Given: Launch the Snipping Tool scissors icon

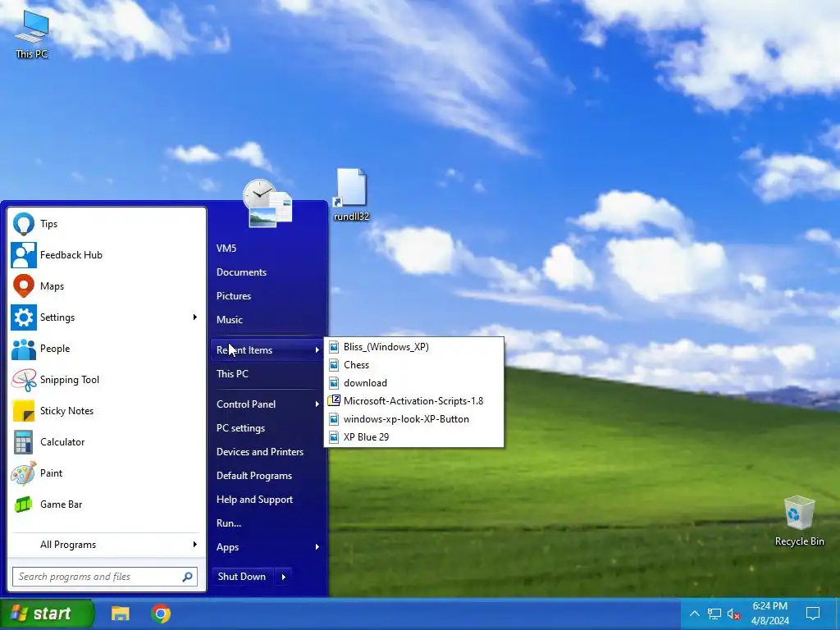Looking at the screenshot, I should pos(24,380).
